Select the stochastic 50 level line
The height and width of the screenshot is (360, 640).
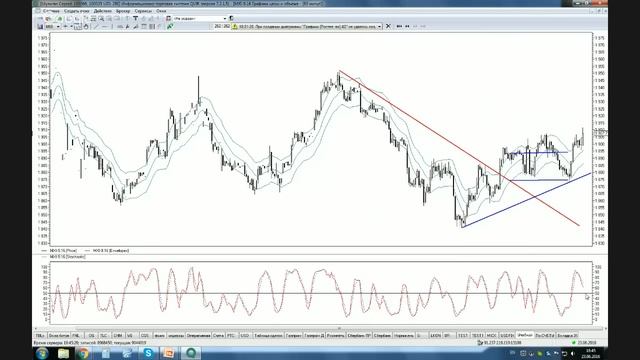tap(320, 293)
